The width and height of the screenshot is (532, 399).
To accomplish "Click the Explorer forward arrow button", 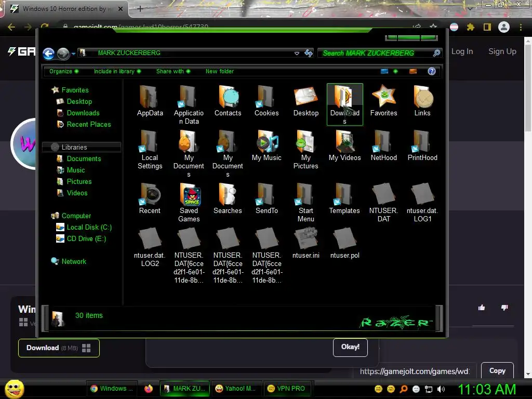I will (63, 54).
